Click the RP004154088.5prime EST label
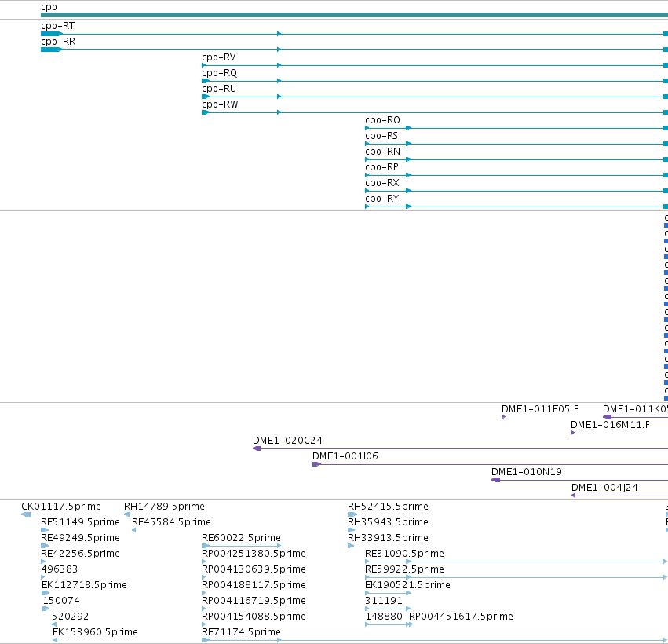The width and height of the screenshot is (668, 644). [254, 617]
